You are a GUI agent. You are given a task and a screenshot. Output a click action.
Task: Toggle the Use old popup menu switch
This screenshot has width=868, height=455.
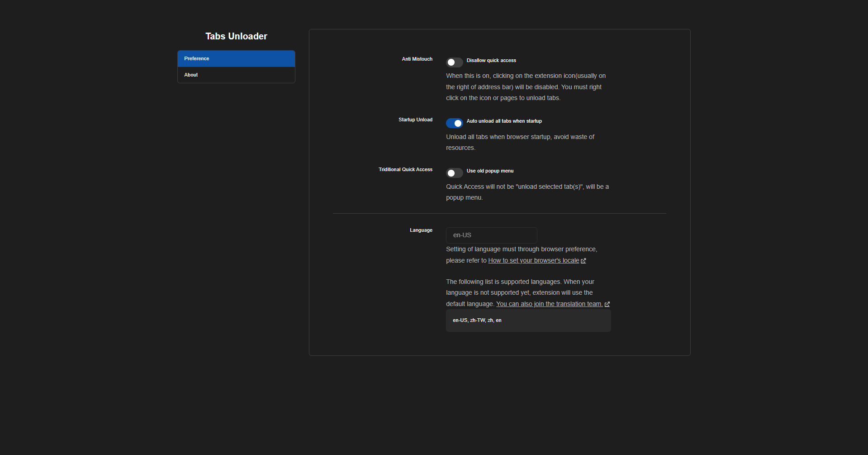pos(454,173)
